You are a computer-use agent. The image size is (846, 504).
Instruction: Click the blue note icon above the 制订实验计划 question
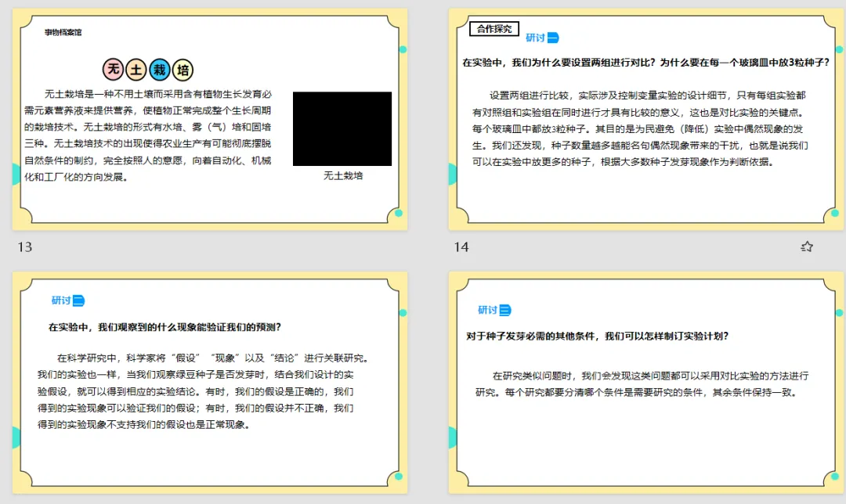[505, 310]
